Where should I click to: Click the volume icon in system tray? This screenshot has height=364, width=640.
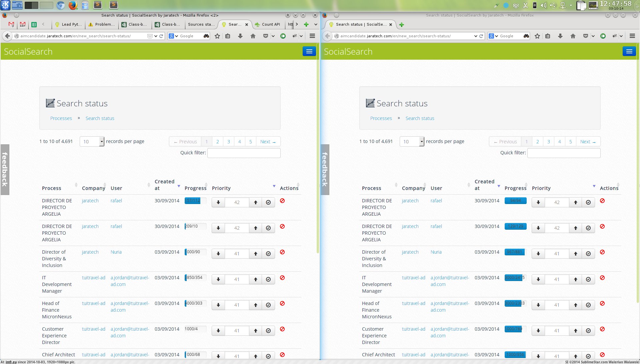pos(543,5)
